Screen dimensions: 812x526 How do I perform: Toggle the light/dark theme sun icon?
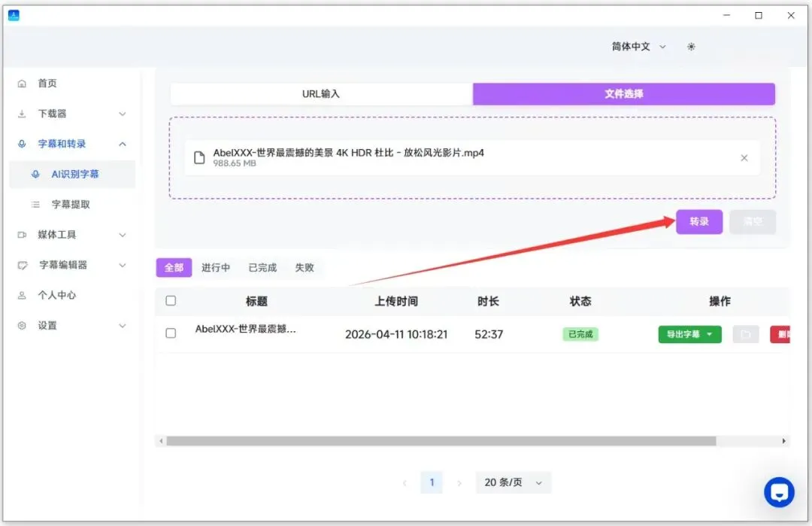[691, 47]
